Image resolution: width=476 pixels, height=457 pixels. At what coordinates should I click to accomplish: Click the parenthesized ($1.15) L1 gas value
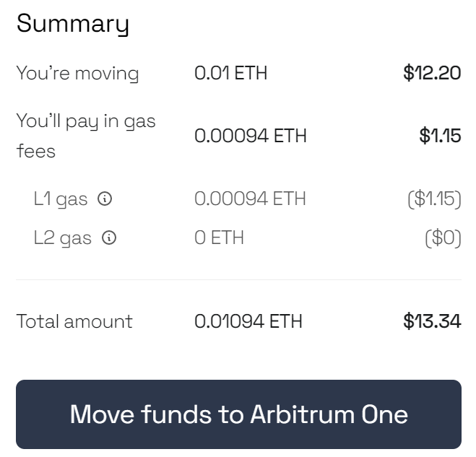click(x=433, y=199)
